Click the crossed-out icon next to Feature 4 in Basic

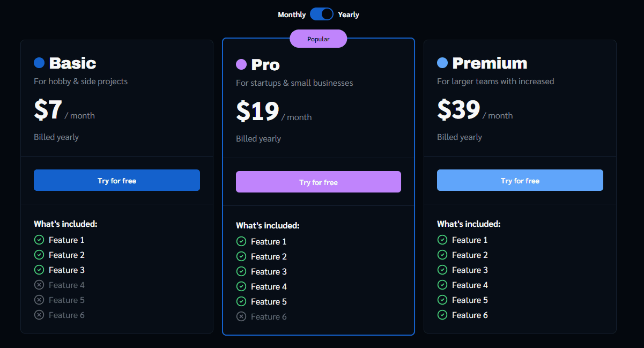39,285
